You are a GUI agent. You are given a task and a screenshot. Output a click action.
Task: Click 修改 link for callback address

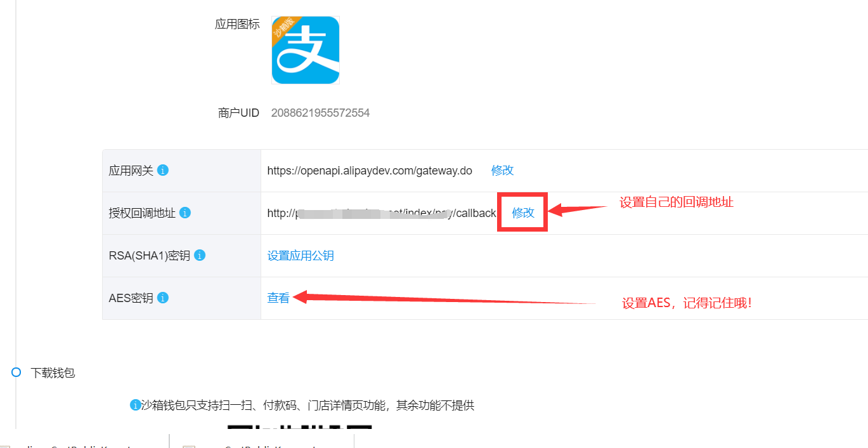[x=523, y=213]
